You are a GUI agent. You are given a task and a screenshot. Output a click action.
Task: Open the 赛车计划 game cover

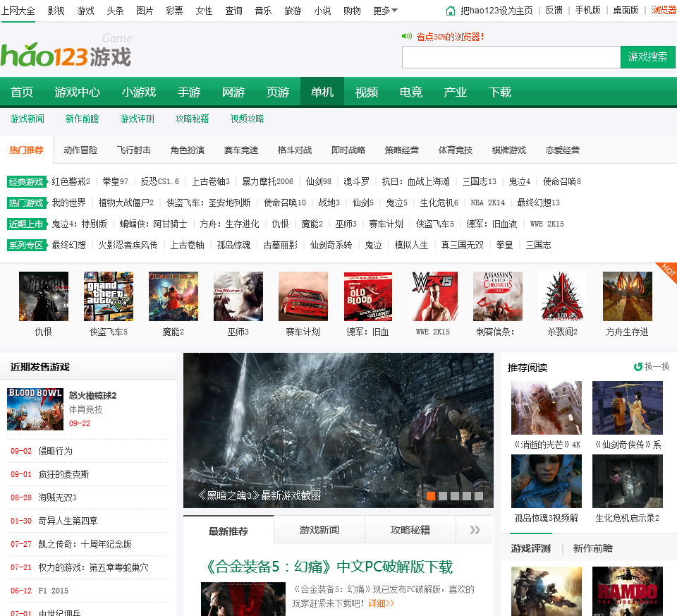tap(303, 296)
